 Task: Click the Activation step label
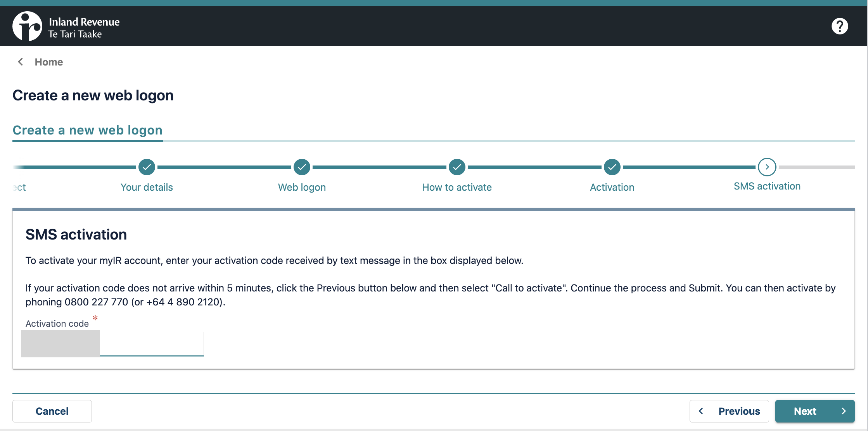(x=612, y=187)
